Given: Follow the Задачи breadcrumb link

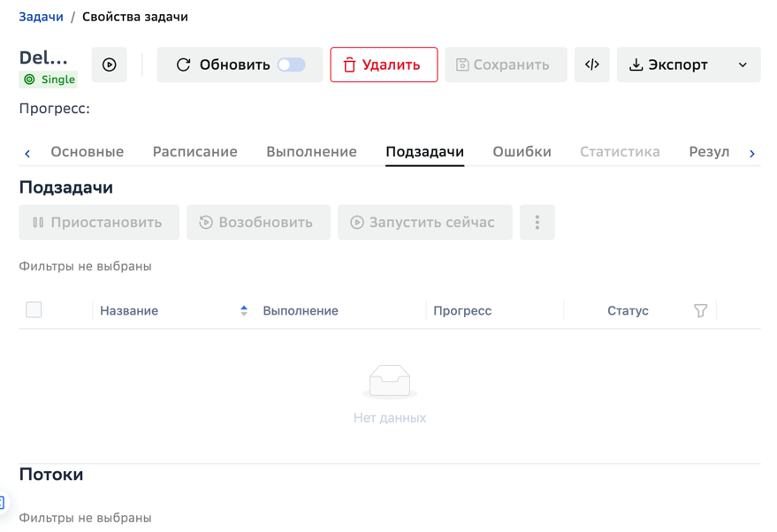Looking at the screenshot, I should [x=42, y=17].
